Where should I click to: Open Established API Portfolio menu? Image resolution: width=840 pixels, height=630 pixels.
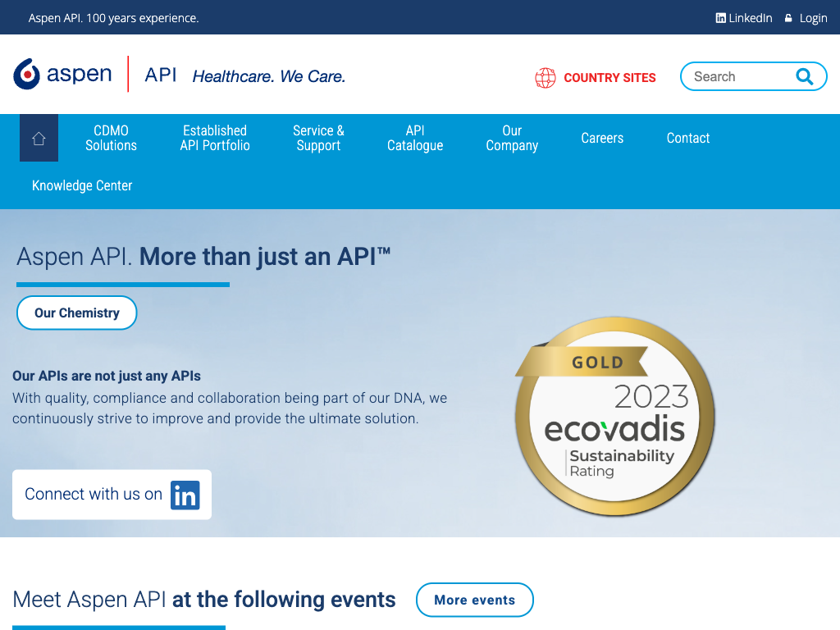pyautogui.click(x=215, y=138)
